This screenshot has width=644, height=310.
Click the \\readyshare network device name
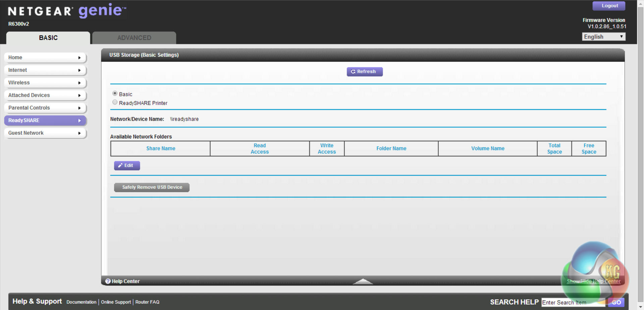pyautogui.click(x=184, y=119)
